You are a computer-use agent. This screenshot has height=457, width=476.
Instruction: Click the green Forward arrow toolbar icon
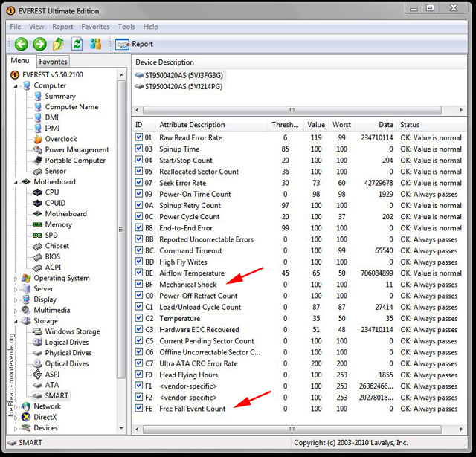point(39,45)
